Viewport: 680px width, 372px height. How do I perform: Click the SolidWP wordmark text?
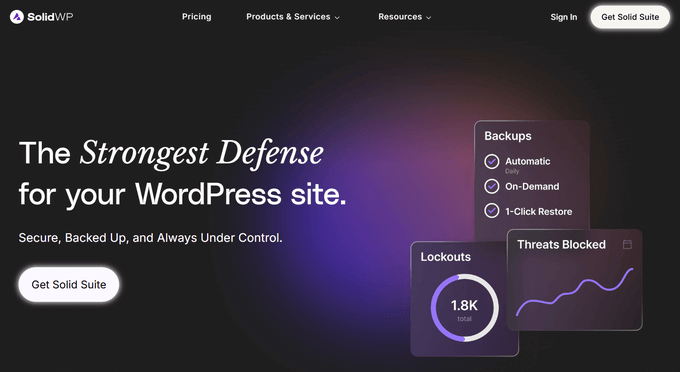point(50,17)
